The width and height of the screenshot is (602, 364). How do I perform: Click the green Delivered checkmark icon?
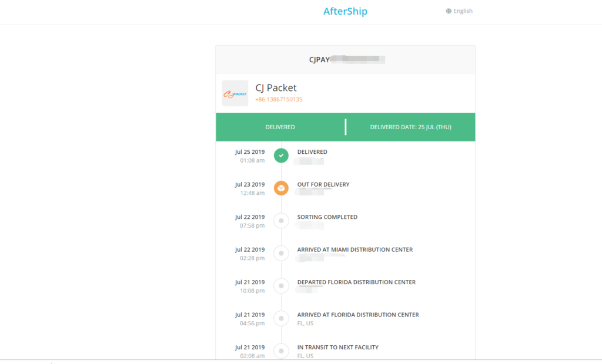(x=281, y=156)
